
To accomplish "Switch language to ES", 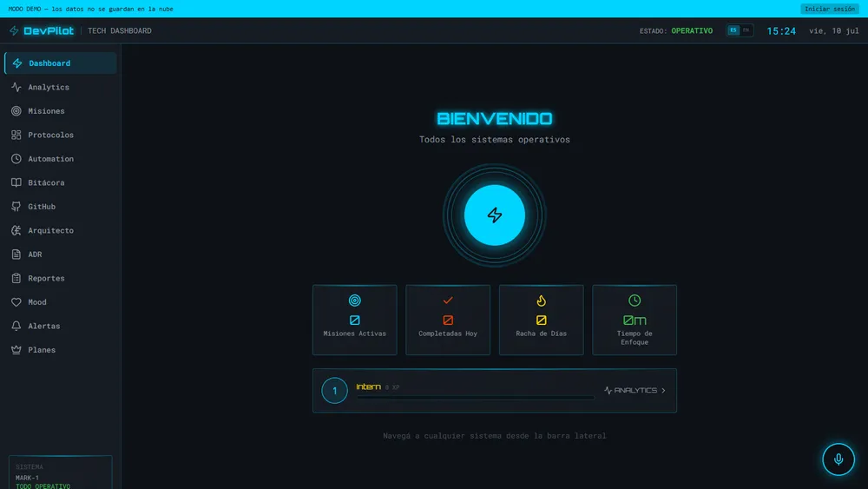I will pos(733,30).
